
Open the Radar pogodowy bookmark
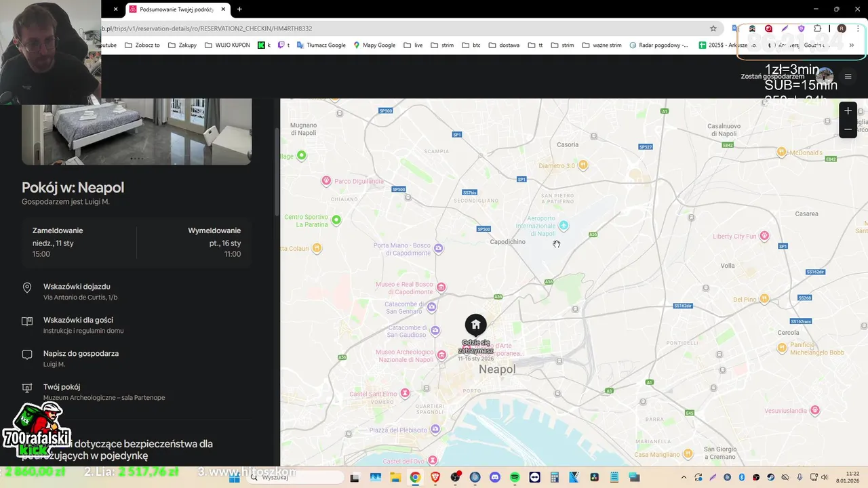pos(658,45)
